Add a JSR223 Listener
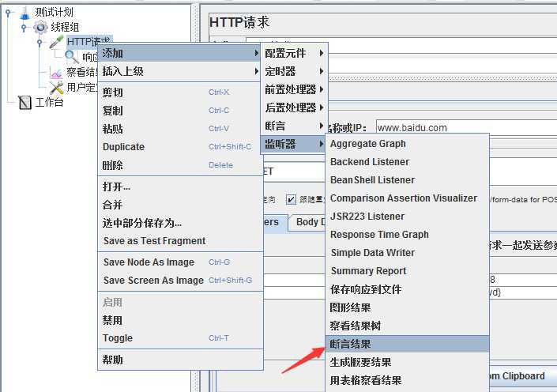This screenshot has width=557, height=392. [x=407, y=216]
